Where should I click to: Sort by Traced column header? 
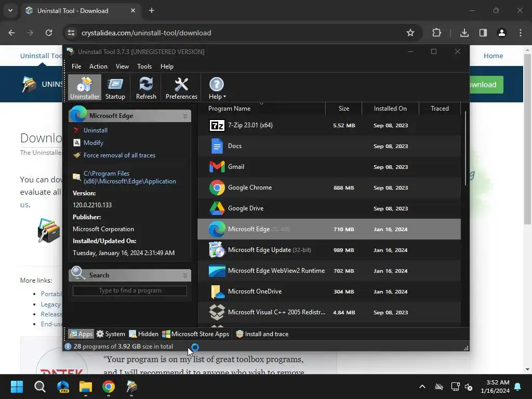pyautogui.click(x=440, y=109)
